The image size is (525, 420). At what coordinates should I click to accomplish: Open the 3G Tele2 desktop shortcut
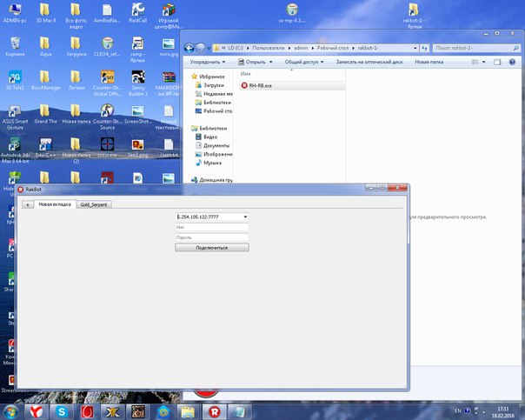pos(15,80)
